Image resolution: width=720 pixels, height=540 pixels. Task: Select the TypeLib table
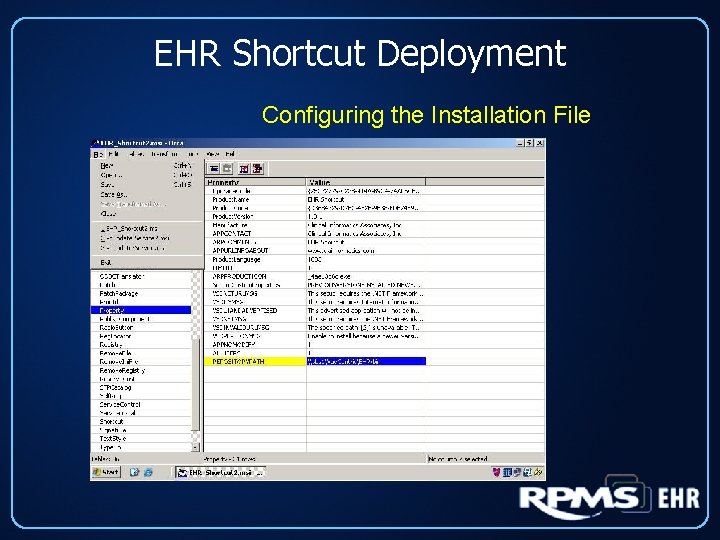pyautogui.click(x=141, y=447)
